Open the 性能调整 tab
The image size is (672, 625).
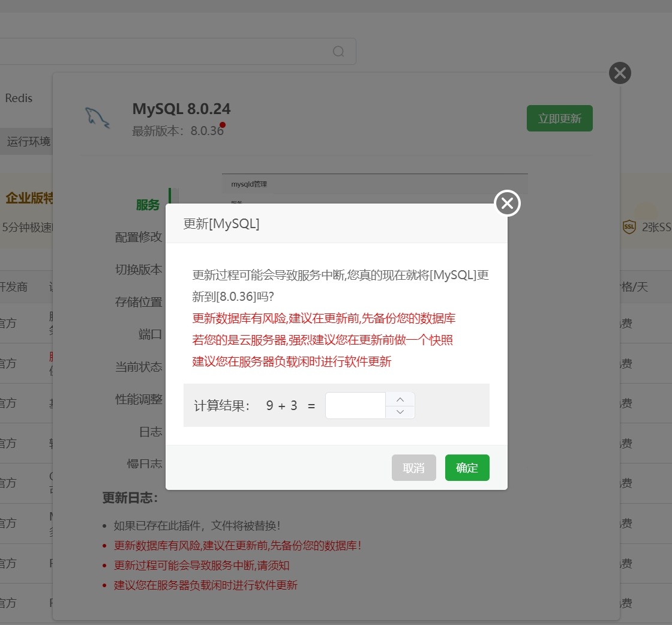139,399
